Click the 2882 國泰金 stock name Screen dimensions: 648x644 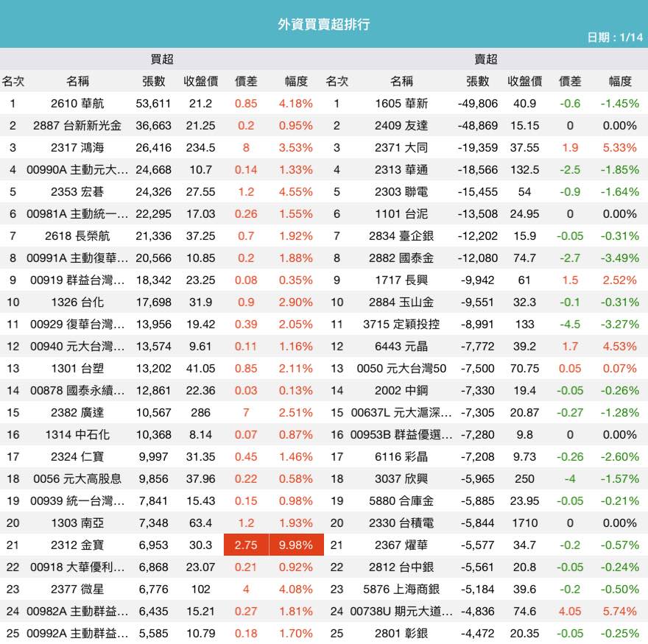(x=401, y=258)
